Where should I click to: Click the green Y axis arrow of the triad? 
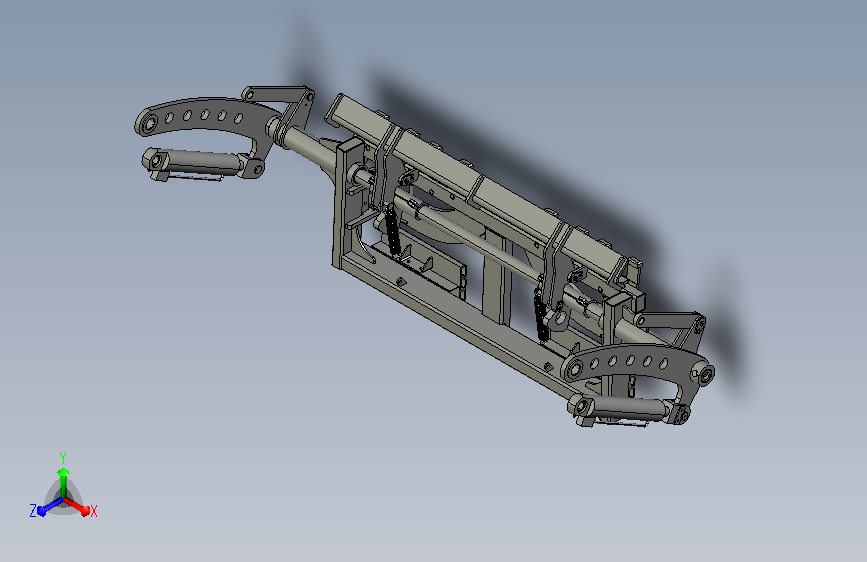click(63, 482)
